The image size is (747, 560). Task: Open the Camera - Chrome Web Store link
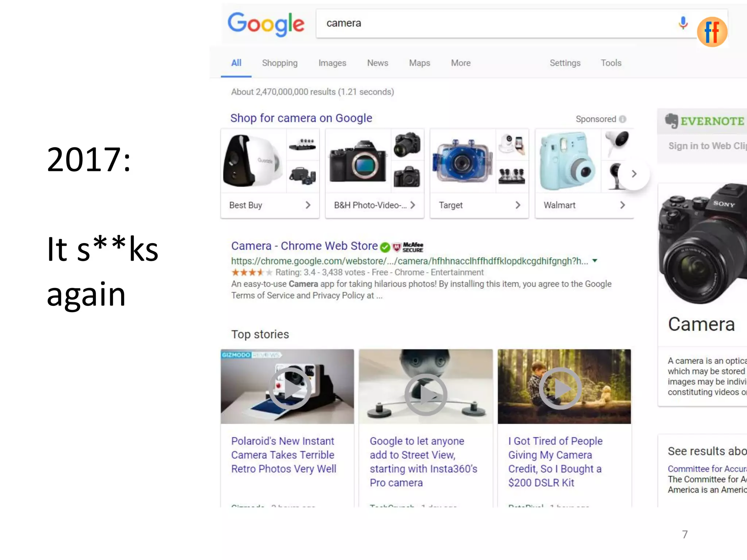(x=305, y=246)
